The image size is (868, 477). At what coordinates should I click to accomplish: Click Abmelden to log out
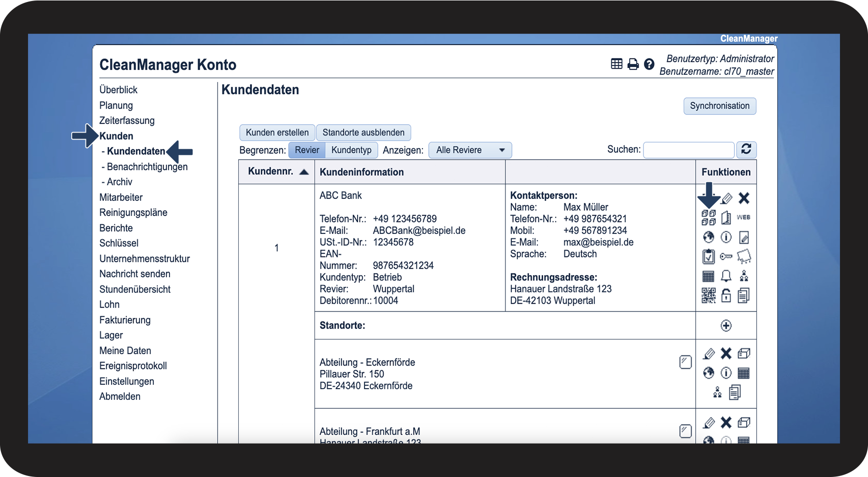click(120, 396)
